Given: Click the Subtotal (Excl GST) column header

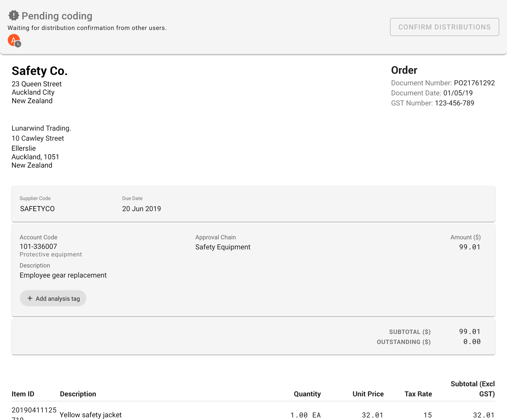Looking at the screenshot, I should click(473, 389).
